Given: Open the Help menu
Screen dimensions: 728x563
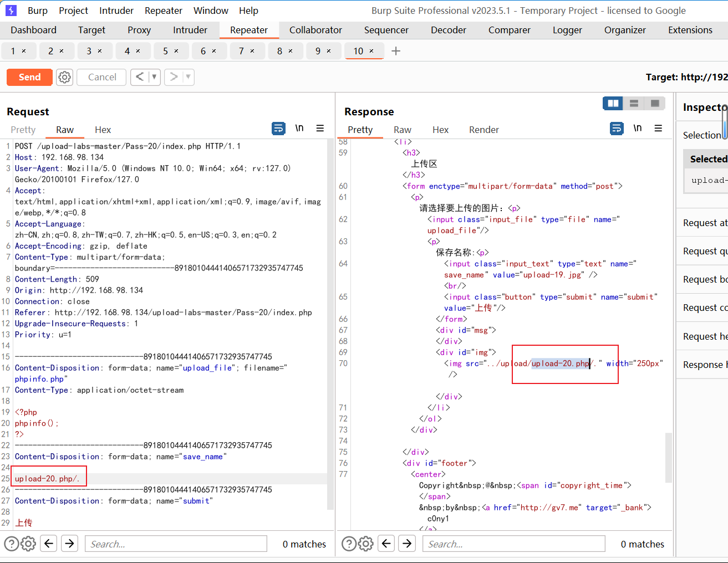Looking at the screenshot, I should coord(248,11).
